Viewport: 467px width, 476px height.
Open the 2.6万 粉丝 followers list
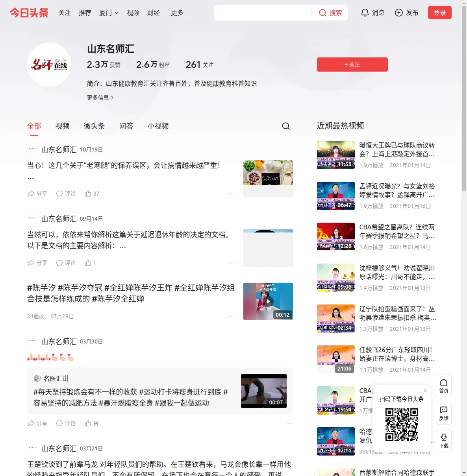(153, 65)
